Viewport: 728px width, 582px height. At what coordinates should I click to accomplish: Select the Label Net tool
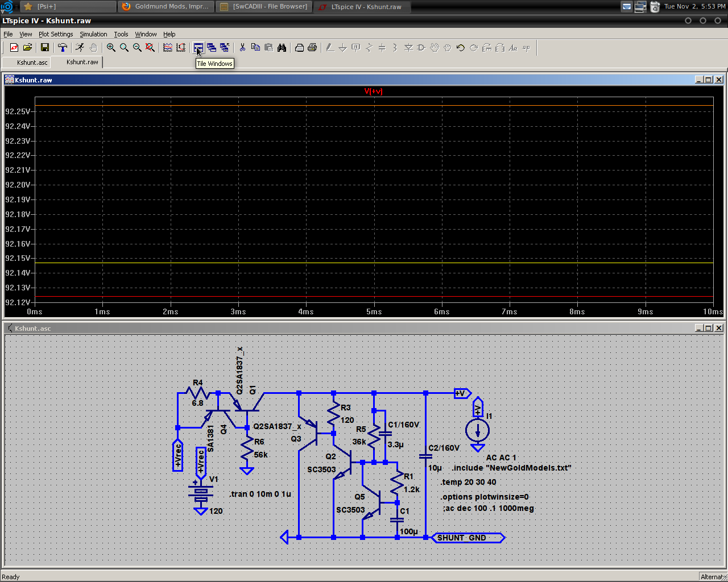(x=356, y=48)
